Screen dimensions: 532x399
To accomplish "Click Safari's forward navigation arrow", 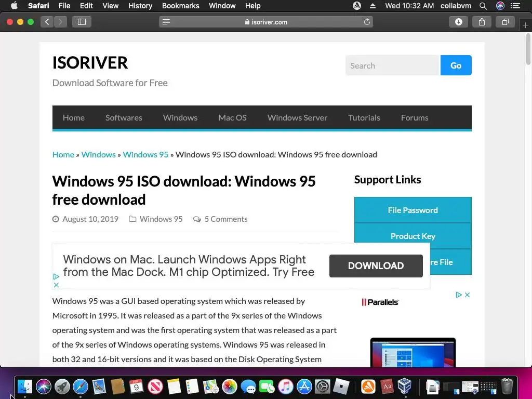I will click(x=60, y=22).
